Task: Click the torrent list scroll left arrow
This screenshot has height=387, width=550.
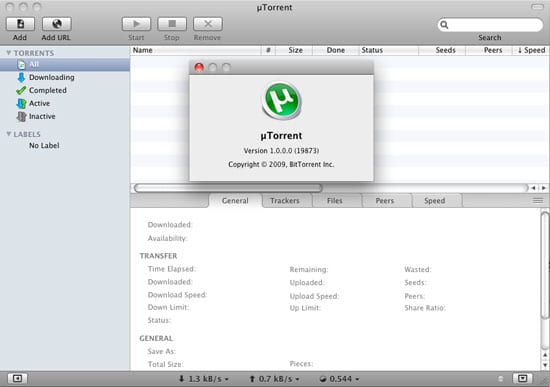Action: coord(534,188)
